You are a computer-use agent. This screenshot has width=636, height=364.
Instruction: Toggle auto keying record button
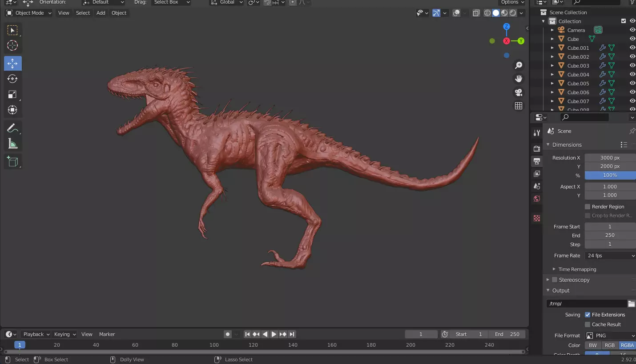point(228,334)
